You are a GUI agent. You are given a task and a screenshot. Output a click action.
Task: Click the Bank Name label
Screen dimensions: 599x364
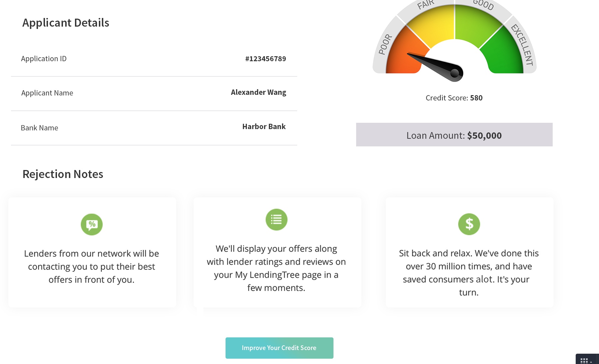(39, 128)
